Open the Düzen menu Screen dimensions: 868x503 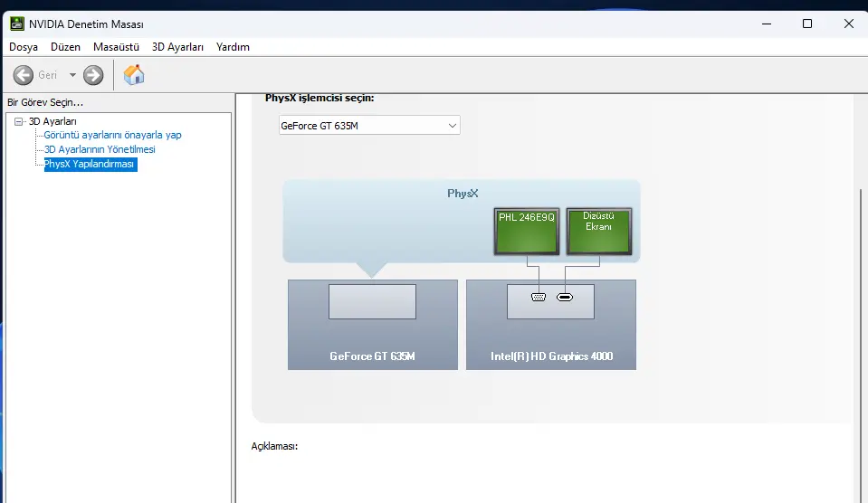(65, 47)
